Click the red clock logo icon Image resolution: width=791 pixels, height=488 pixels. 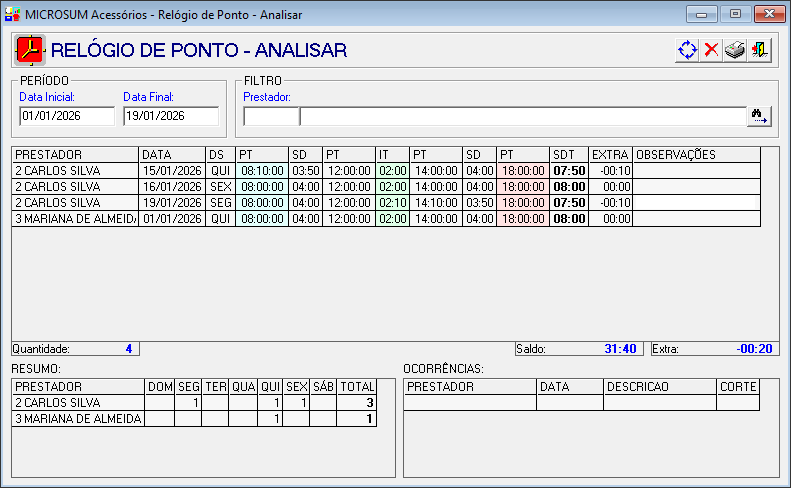coord(30,50)
